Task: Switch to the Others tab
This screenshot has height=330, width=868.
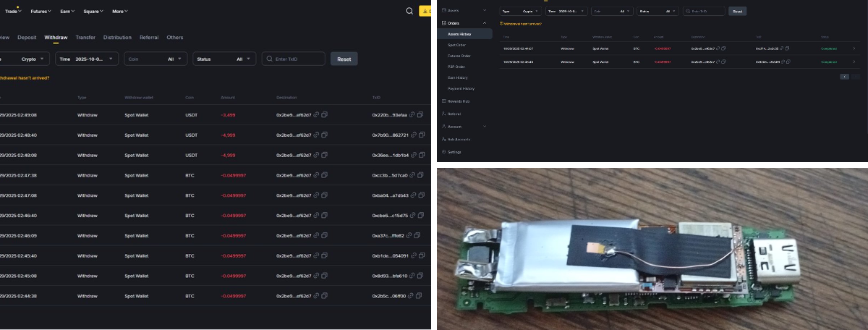Action: [x=175, y=37]
